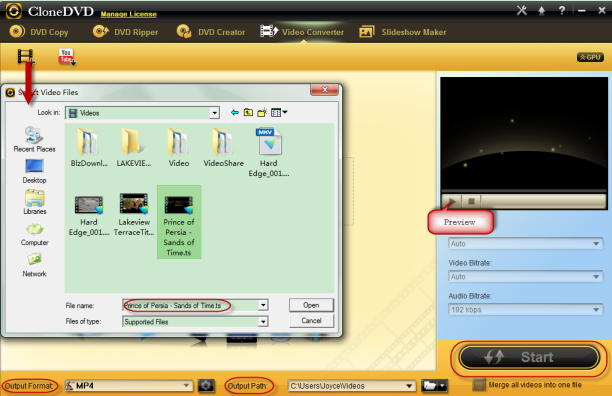Image resolution: width=612 pixels, height=396 pixels.
Task: Click the Open button in file dialog
Action: 311,305
